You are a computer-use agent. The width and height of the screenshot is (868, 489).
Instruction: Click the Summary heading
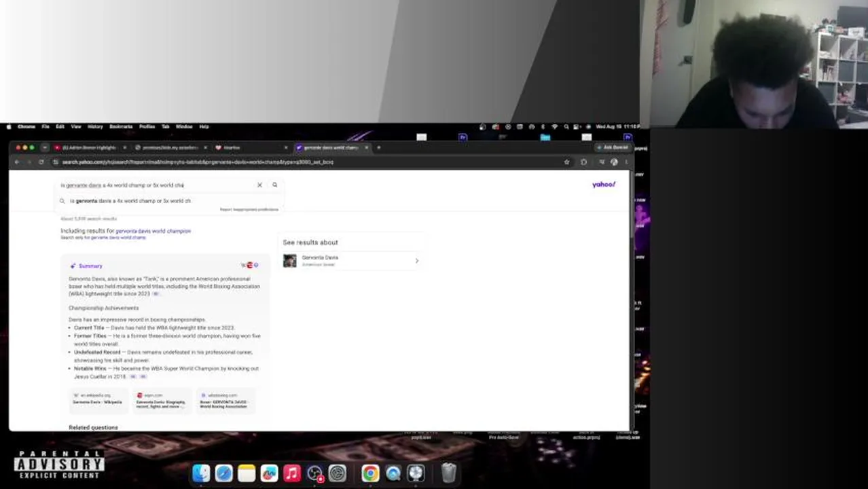90,266
